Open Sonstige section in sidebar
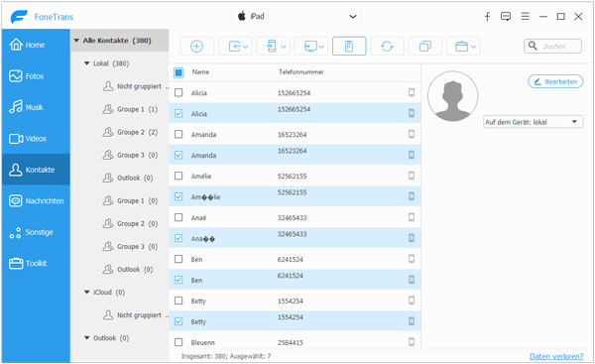Screen dimensions: 595x364 tap(36, 232)
